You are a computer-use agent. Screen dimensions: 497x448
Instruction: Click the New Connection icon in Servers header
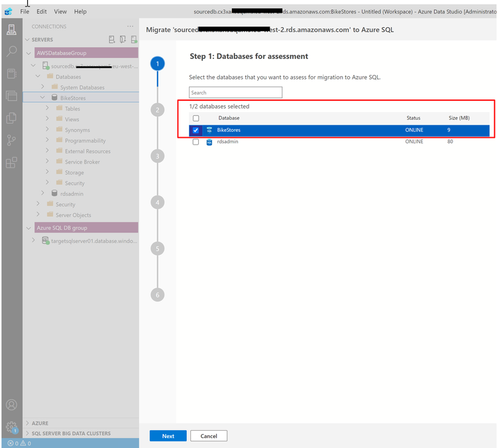(112, 39)
